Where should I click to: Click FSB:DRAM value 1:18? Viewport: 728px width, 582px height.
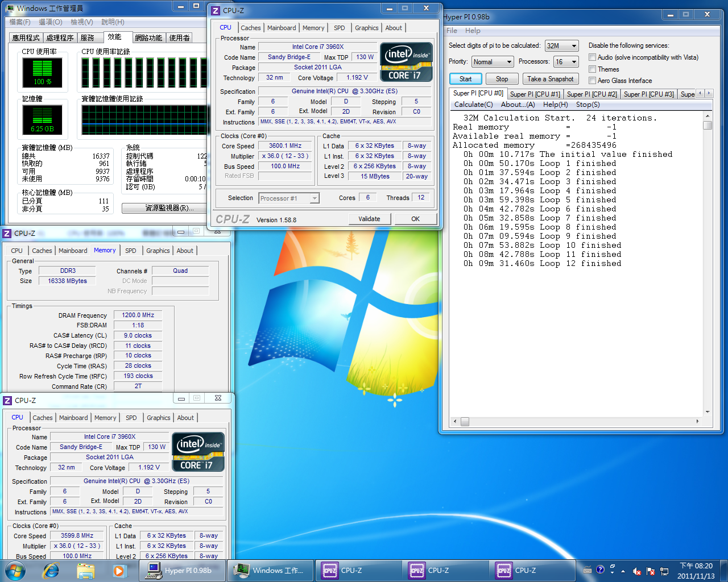pyautogui.click(x=138, y=325)
